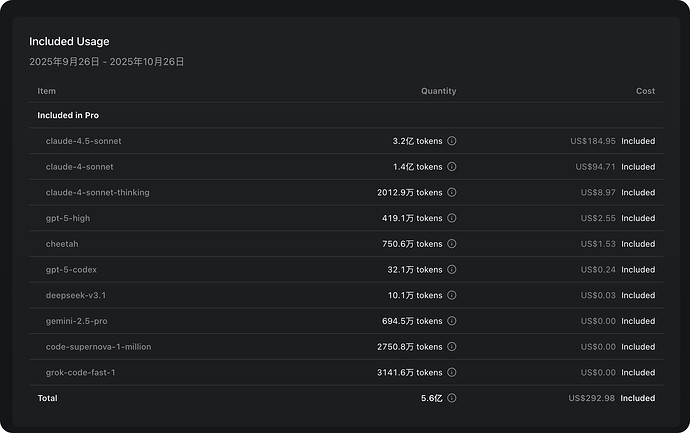Image resolution: width=690 pixels, height=433 pixels.
Task: Click the billing date range text
Action: (106, 62)
